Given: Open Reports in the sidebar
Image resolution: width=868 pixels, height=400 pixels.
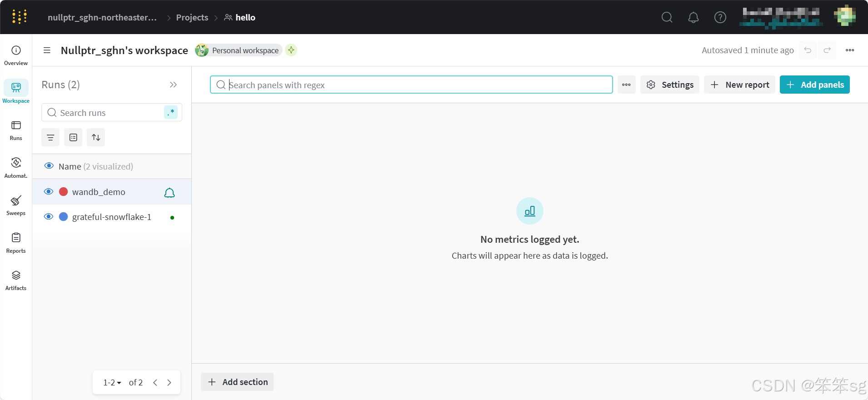Looking at the screenshot, I should tap(16, 243).
